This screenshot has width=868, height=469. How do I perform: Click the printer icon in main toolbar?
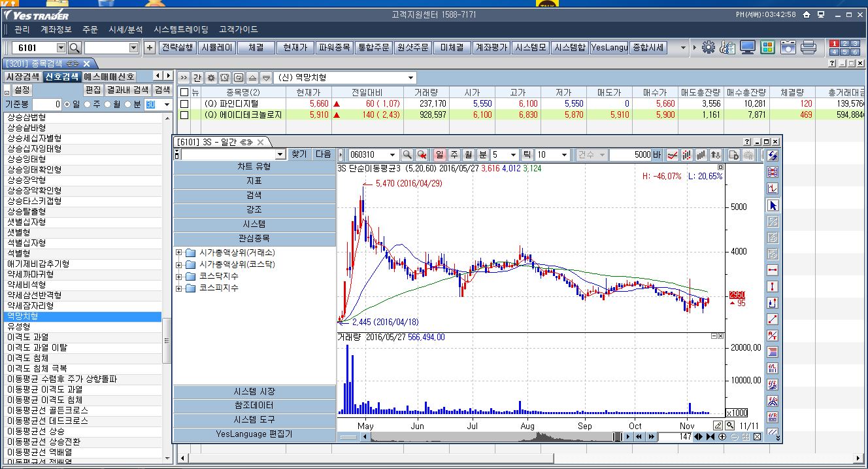point(809,48)
